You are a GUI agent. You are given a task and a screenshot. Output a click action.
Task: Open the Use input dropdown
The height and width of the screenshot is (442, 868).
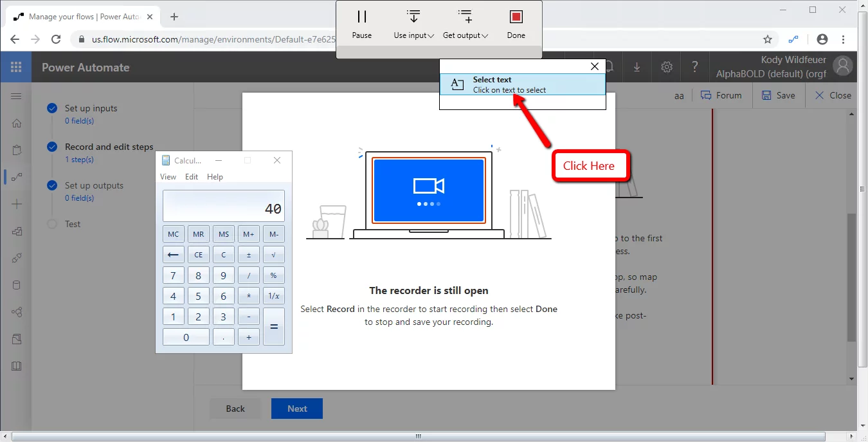point(413,24)
